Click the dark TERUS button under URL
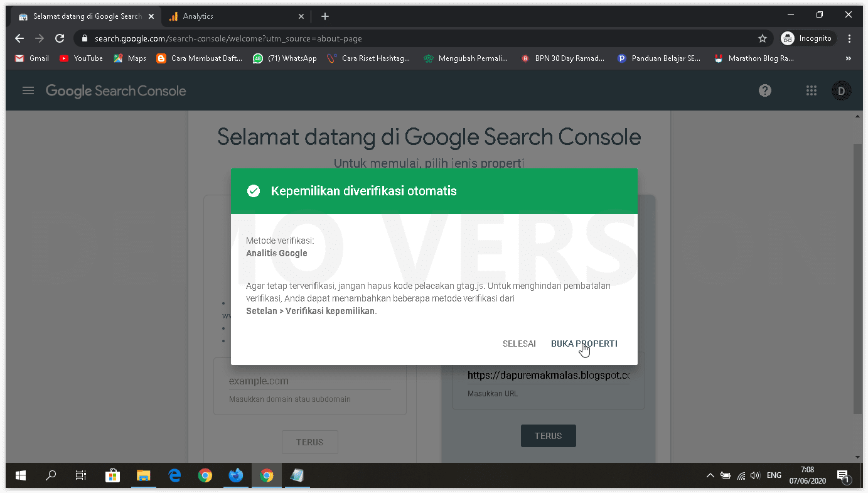This screenshot has height=493, width=868. (548, 435)
